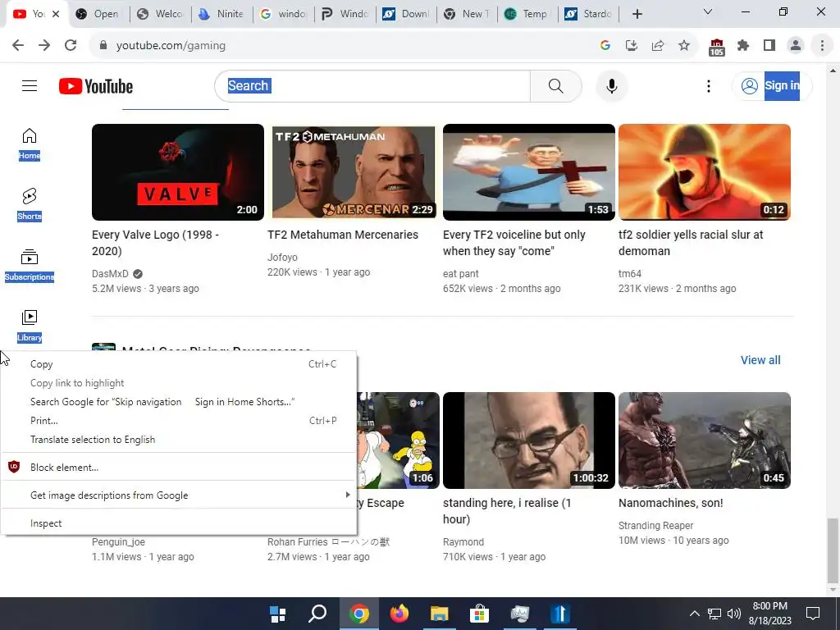Switch to the Stardo tab
Screen dimensions: 840x630
click(x=588, y=14)
